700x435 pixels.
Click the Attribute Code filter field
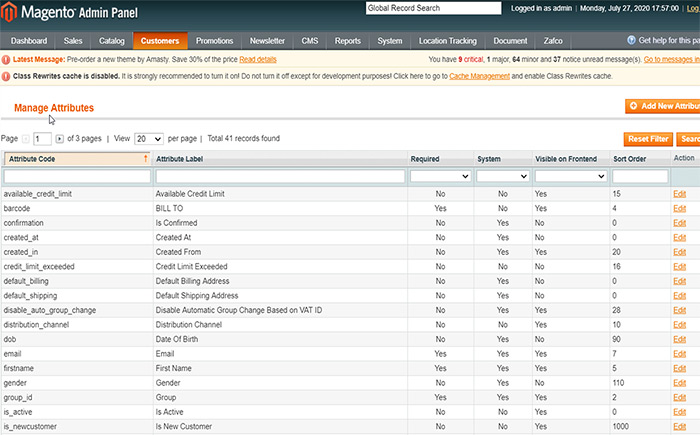point(77,176)
